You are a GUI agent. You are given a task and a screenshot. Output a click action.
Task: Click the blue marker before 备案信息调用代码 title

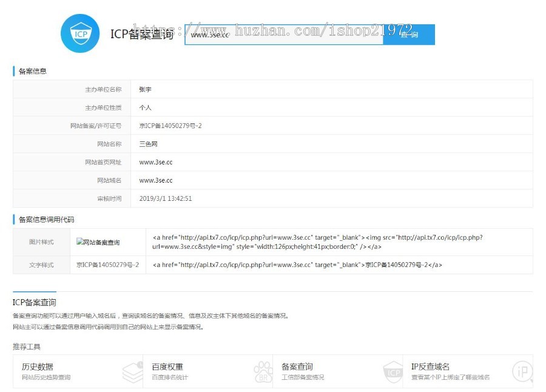[15, 220]
